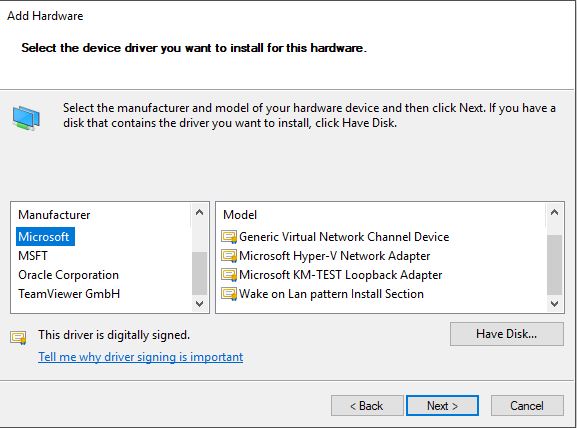Click the certificate icon beside Wake on Lan pattern

(x=229, y=294)
